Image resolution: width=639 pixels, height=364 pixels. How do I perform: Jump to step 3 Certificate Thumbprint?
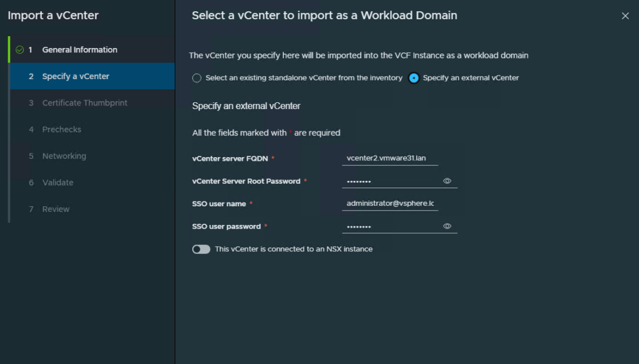[84, 103]
